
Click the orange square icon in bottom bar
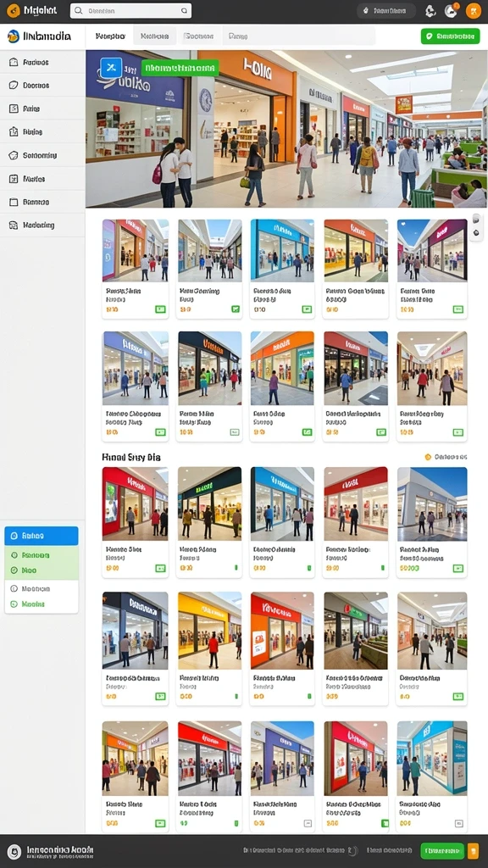(473, 850)
